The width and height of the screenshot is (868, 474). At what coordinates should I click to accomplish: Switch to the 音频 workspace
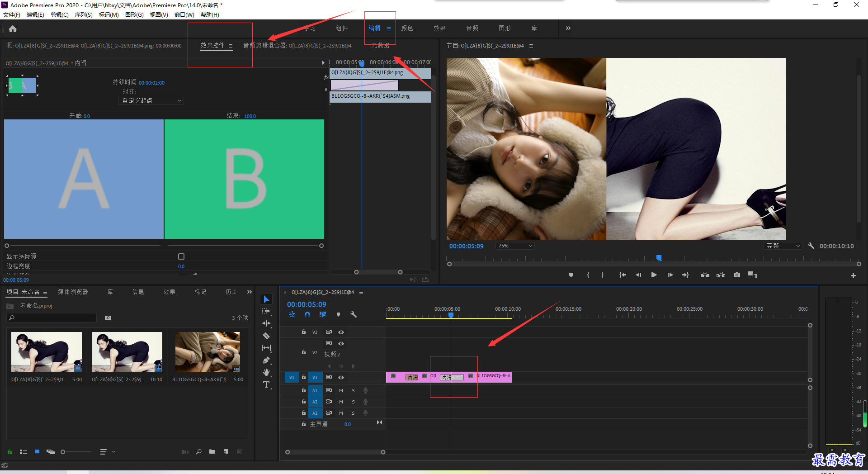pyautogui.click(x=472, y=28)
